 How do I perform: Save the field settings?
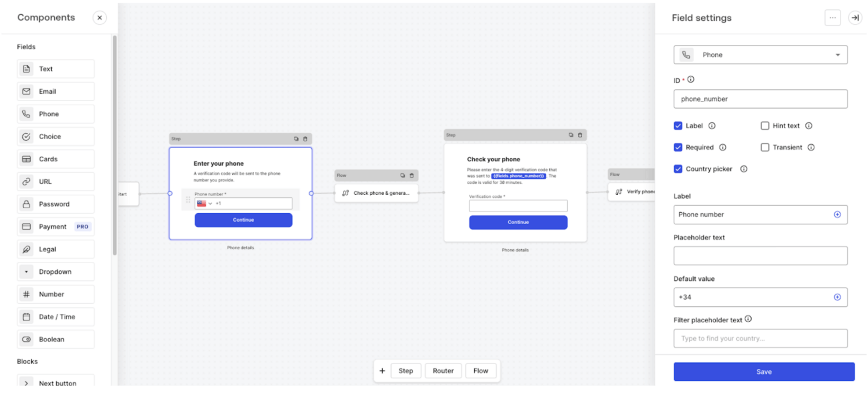[x=764, y=372]
